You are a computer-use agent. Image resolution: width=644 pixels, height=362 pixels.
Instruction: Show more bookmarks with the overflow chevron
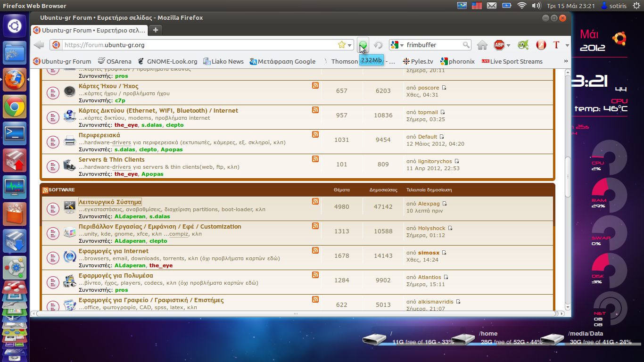point(566,61)
